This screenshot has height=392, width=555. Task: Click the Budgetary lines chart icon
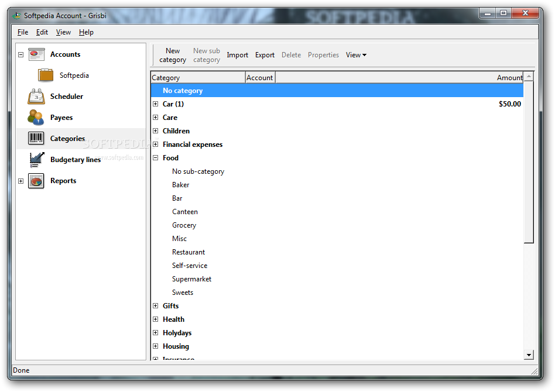(x=36, y=160)
